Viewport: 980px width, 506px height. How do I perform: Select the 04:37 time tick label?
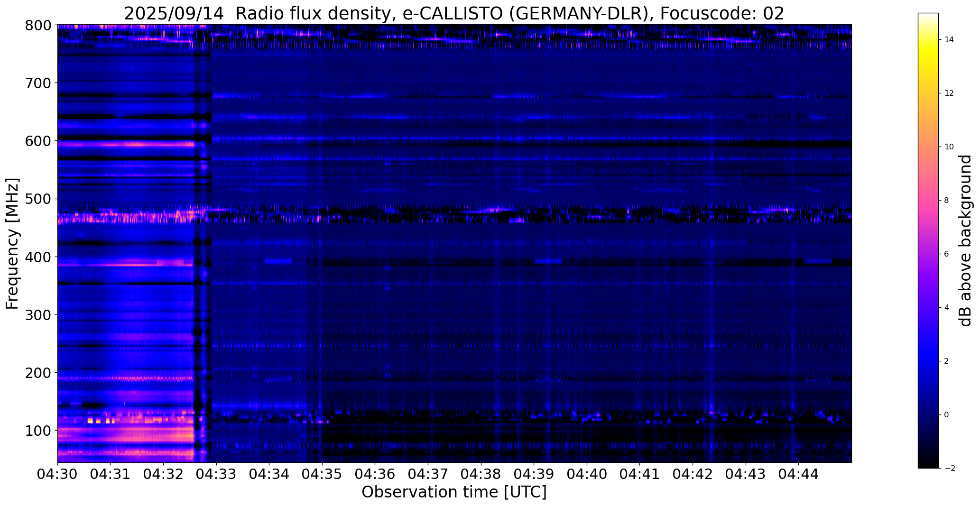[428, 474]
